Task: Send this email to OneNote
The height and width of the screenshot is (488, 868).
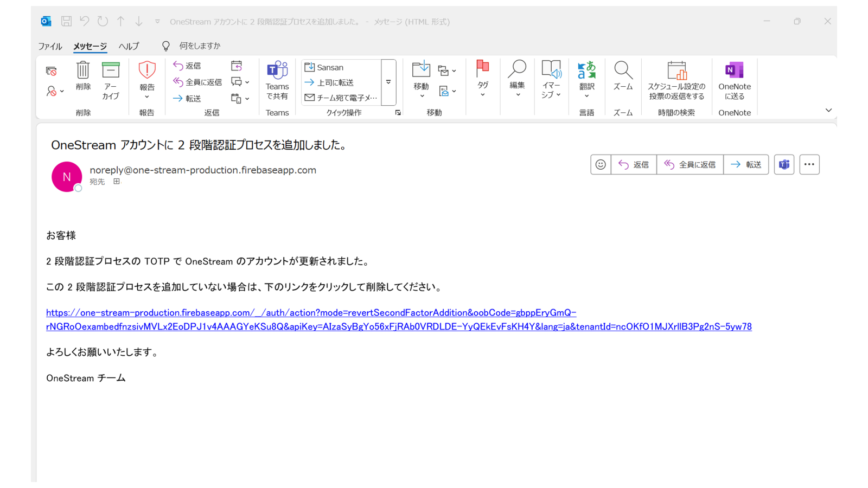Action: pos(734,81)
